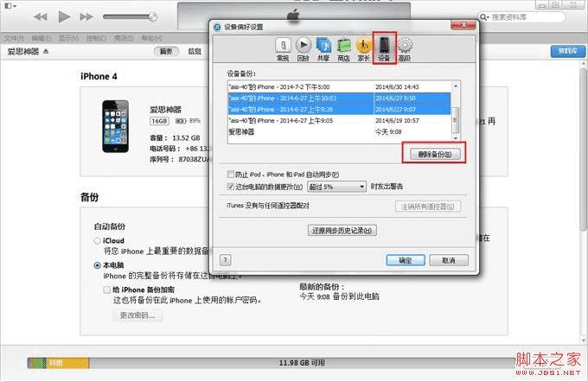Open the 控制 menu
This screenshot has width=588, height=382.
[x=96, y=38]
